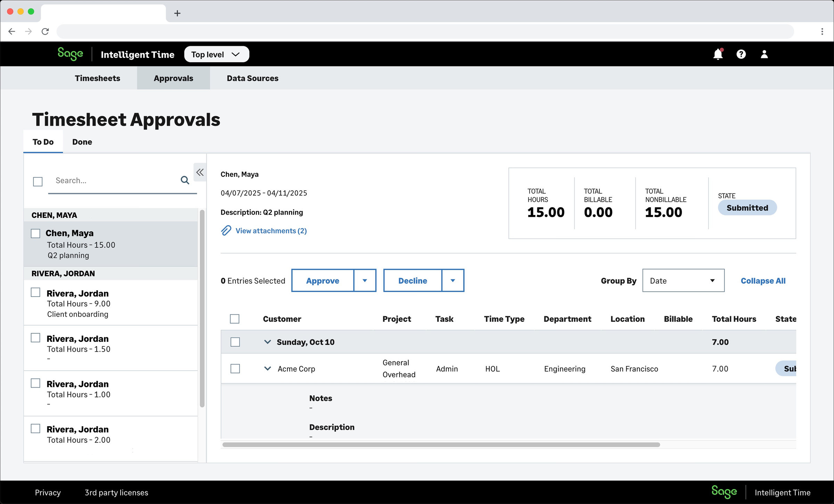Click the timesheet list vertical scrollbar
Viewport: 834px width, 504px height.
[x=202, y=308]
